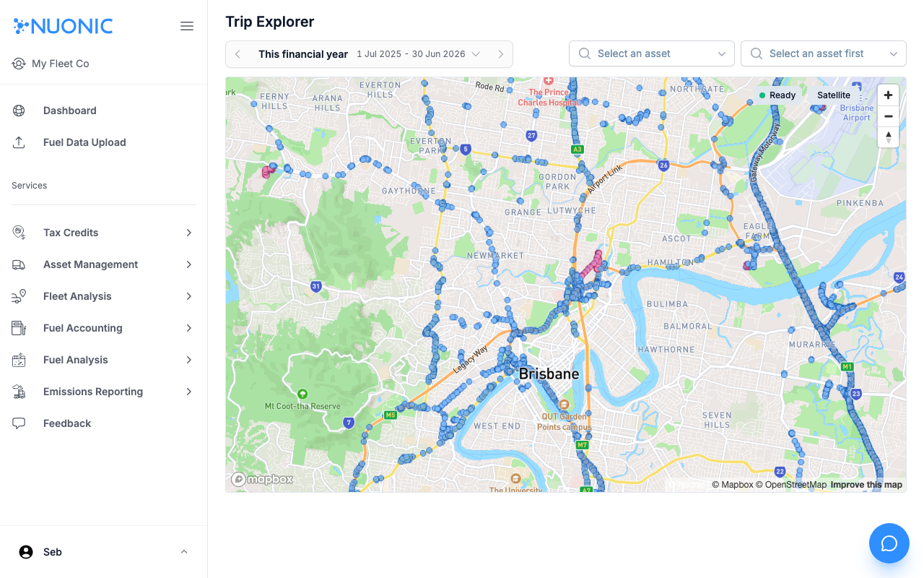Zoom out on the map

coord(889,116)
